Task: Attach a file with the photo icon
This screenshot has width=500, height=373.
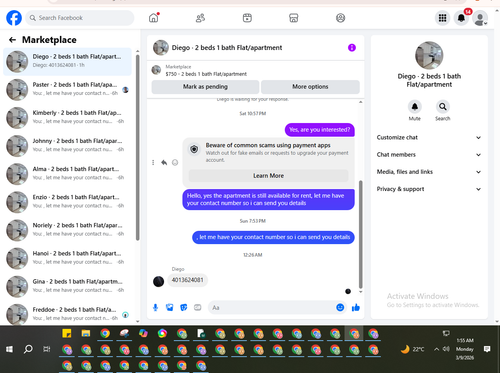Action: pos(170,307)
